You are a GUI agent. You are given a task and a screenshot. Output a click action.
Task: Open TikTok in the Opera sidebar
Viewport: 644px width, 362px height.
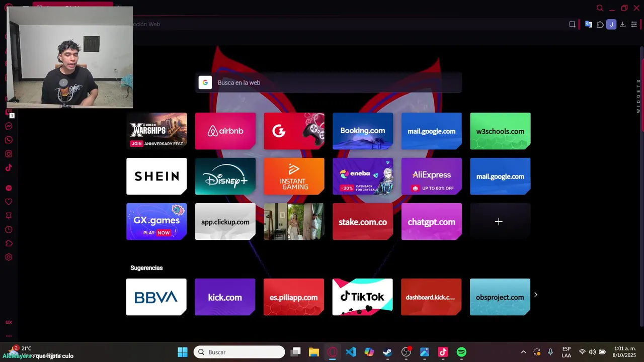pyautogui.click(x=9, y=168)
